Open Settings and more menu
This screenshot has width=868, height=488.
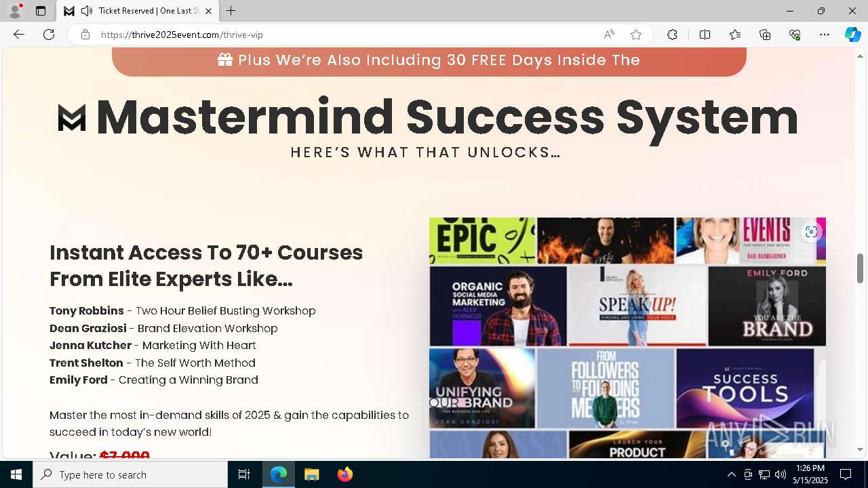pos(825,35)
